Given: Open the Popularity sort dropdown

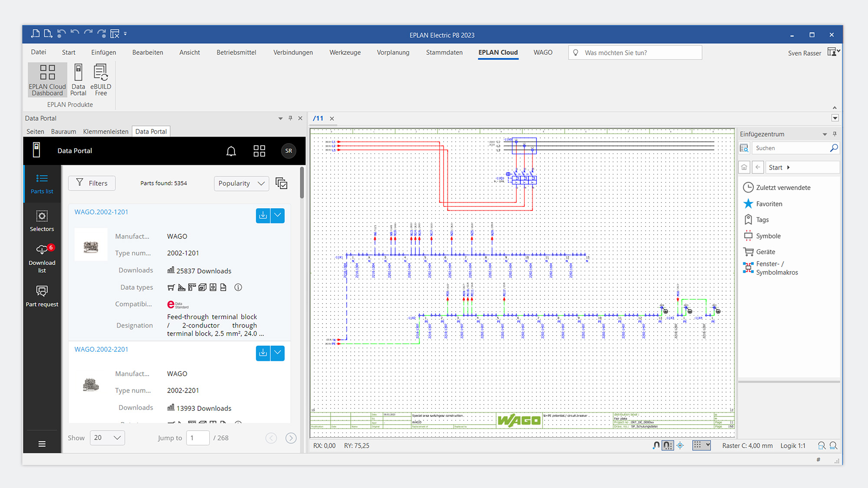Looking at the screenshot, I should [241, 183].
